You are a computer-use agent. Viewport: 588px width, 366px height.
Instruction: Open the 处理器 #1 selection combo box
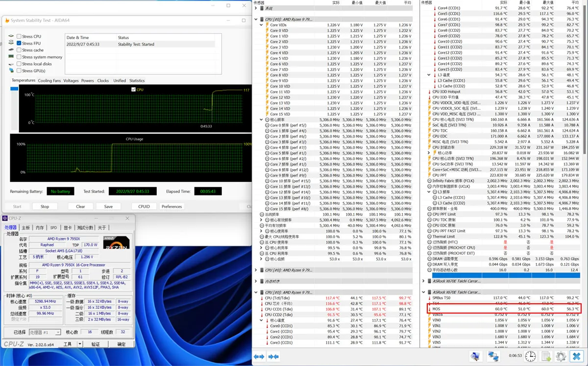[45, 332]
